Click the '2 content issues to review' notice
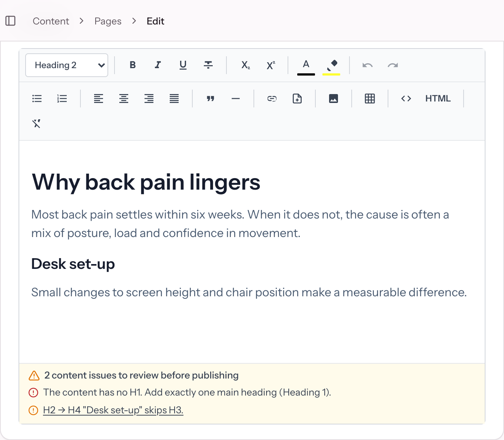This screenshot has width=504, height=440. [x=142, y=375]
